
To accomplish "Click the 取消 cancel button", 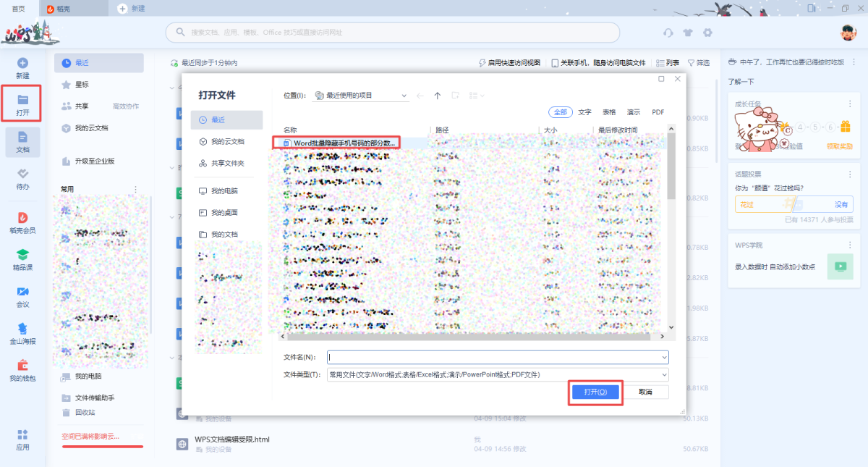I will pyautogui.click(x=645, y=392).
